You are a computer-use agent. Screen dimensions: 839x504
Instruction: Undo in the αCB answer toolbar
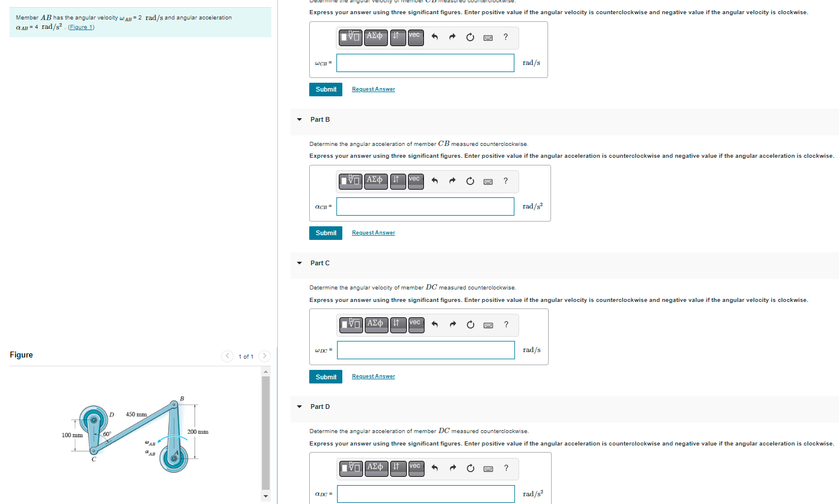(435, 181)
